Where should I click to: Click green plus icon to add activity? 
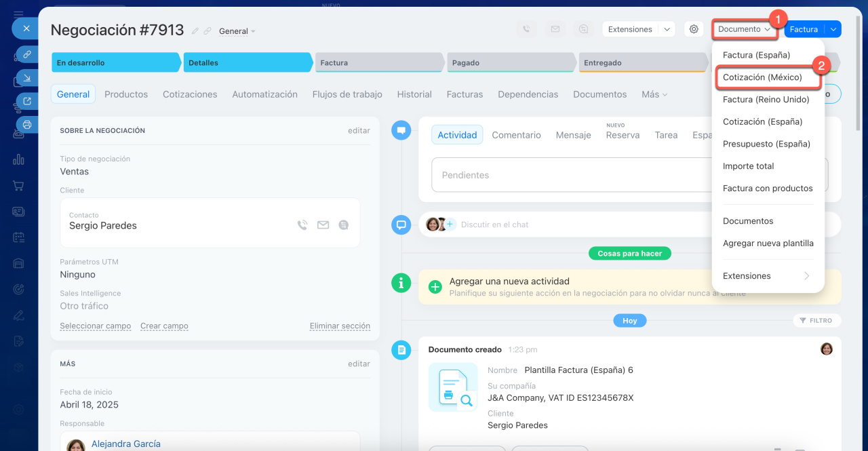coord(435,287)
